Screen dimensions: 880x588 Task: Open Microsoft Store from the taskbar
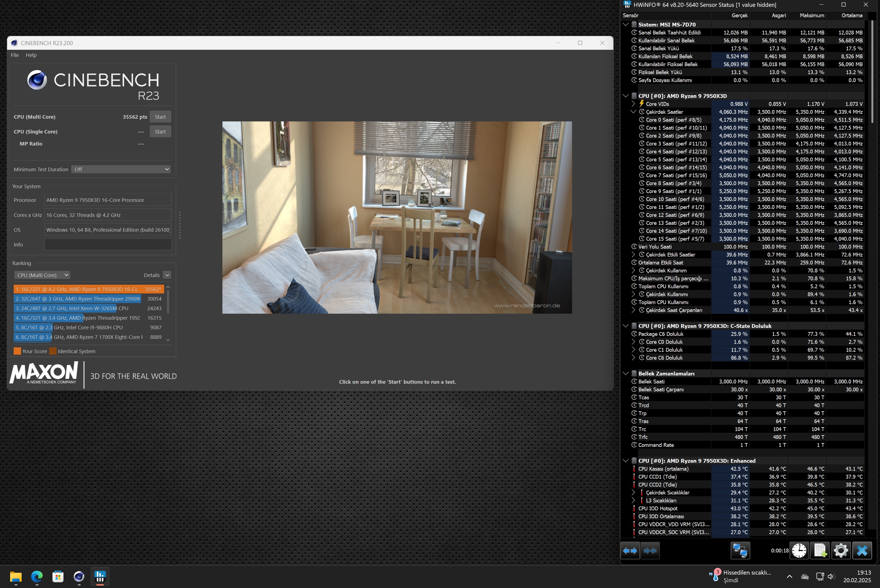point(58,576)
